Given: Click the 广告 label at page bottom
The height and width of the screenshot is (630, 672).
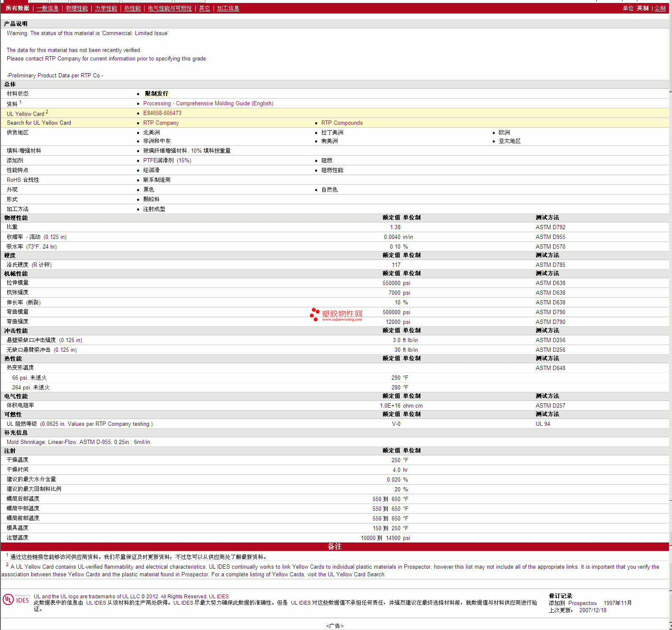Looking at the screenshot, I should 335,626.
